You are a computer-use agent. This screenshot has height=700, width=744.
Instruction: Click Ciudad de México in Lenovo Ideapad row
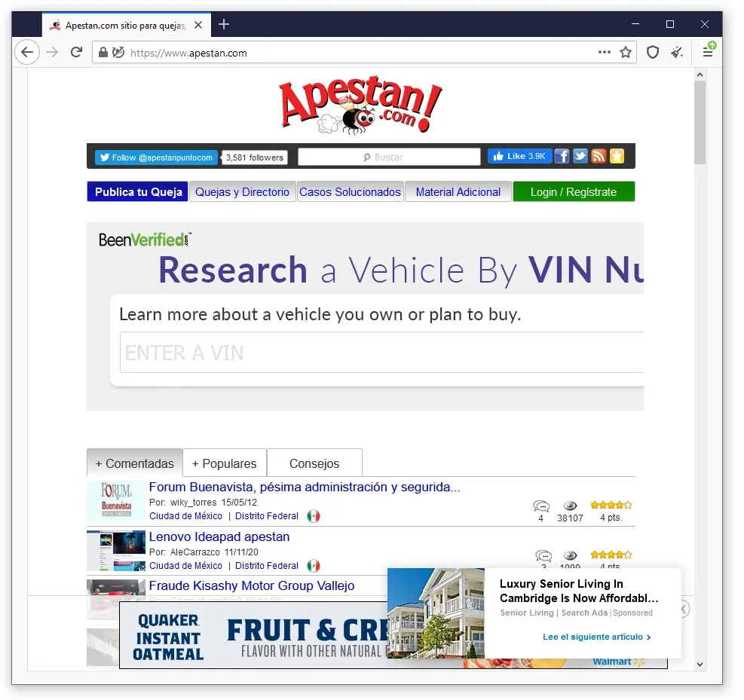[x=185, y=566]
